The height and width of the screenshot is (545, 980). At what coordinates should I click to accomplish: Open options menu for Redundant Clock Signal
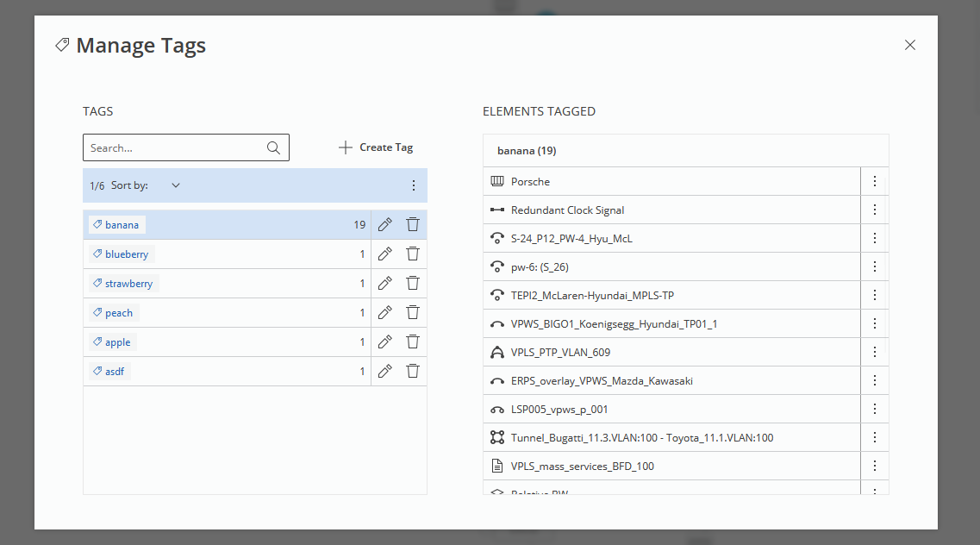pos(874,210)
